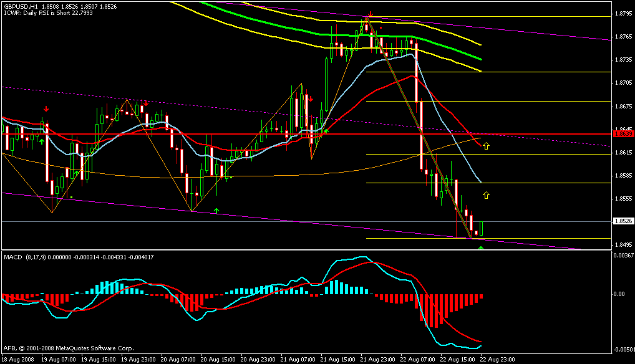Click the 1.8795 price axis label
Image resolution: width=635 pixels, height=364 pixels.
pyautogui.click(x=623, y=13)
